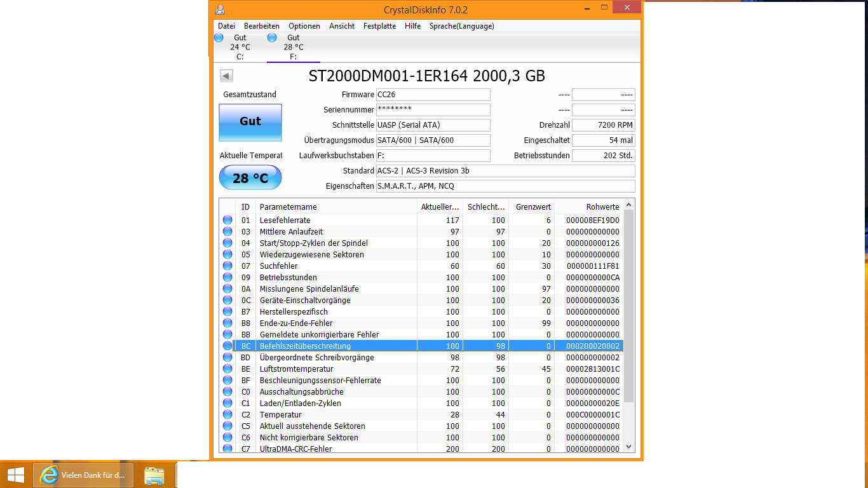Open File Explorer from the taskbar
868x488 pixels.
click(154, 475)
